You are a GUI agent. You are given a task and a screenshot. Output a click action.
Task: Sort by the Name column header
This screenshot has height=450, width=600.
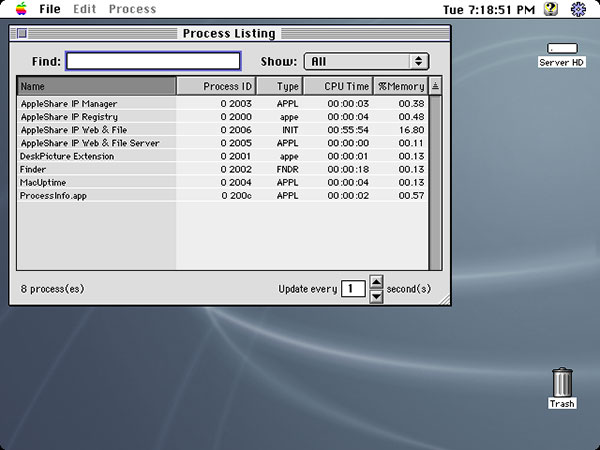pos(96,86)
